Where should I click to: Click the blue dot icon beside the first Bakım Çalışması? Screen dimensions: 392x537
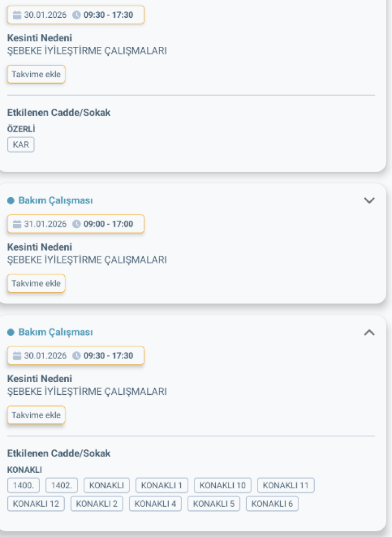coord(11,200)
